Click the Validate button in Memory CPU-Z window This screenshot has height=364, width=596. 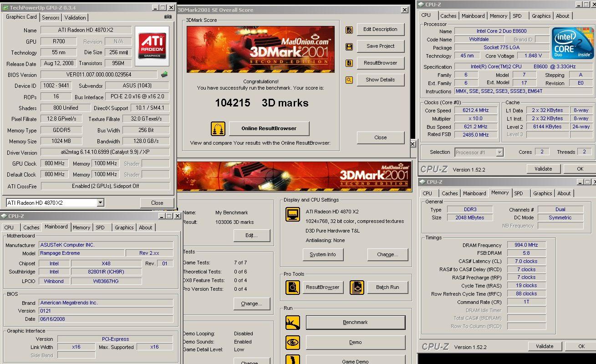(x=545, y=346)
